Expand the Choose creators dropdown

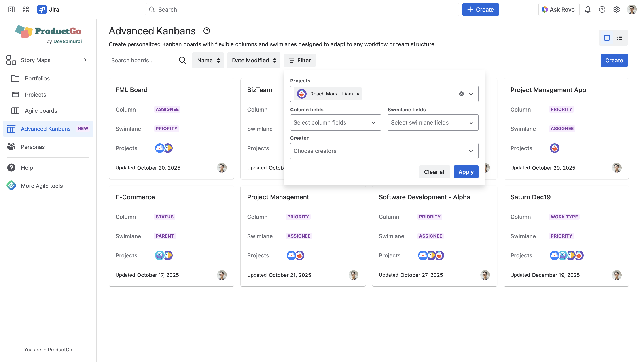click(384, 151)
